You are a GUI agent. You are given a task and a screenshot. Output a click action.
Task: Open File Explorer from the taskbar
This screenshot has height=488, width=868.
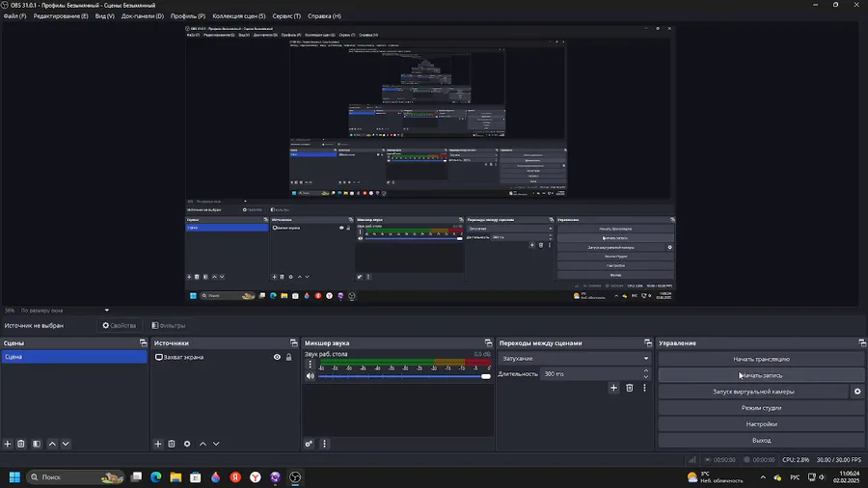click(176, 477)
